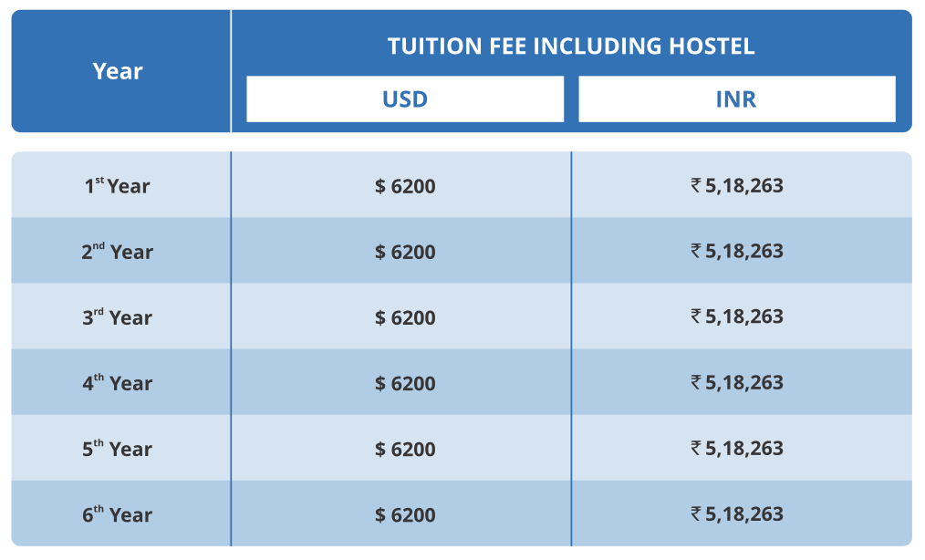Select the 1st Year row label
This screenshot has height=560, width=925.
click(118, 186)
